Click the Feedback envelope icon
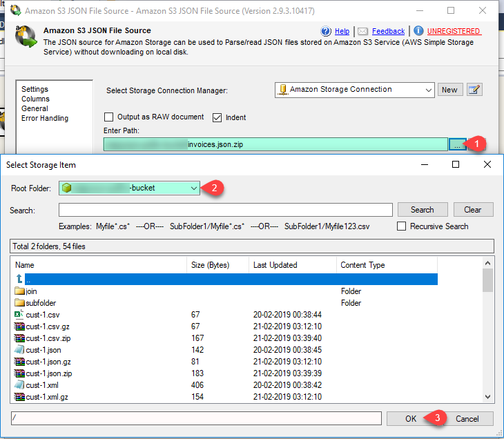 coord(362,31)
